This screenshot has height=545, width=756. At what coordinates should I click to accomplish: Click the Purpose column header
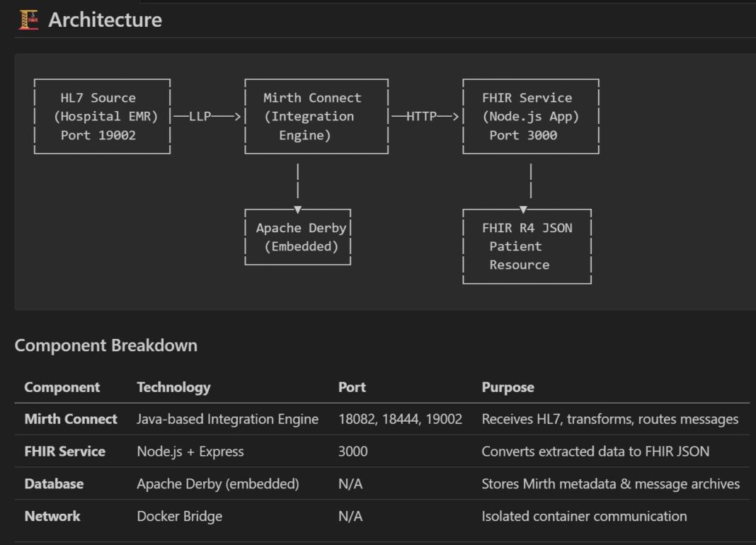(508, 387)
